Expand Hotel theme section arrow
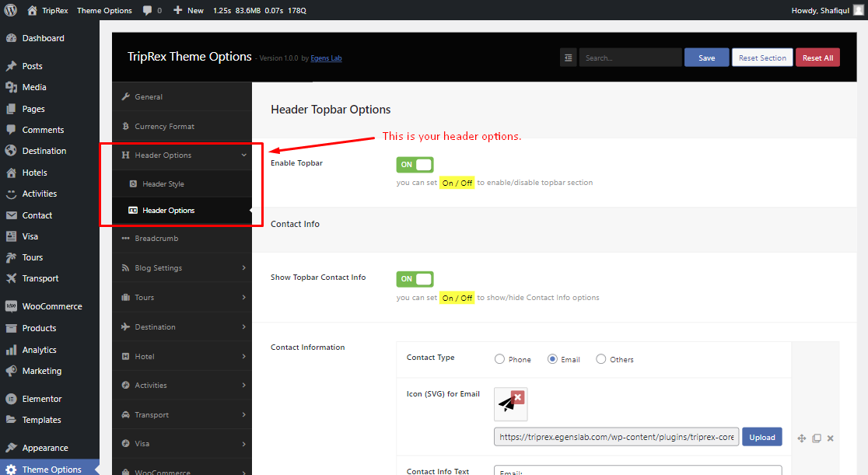This screenshot has height=475, width=868. coord(243,357)
